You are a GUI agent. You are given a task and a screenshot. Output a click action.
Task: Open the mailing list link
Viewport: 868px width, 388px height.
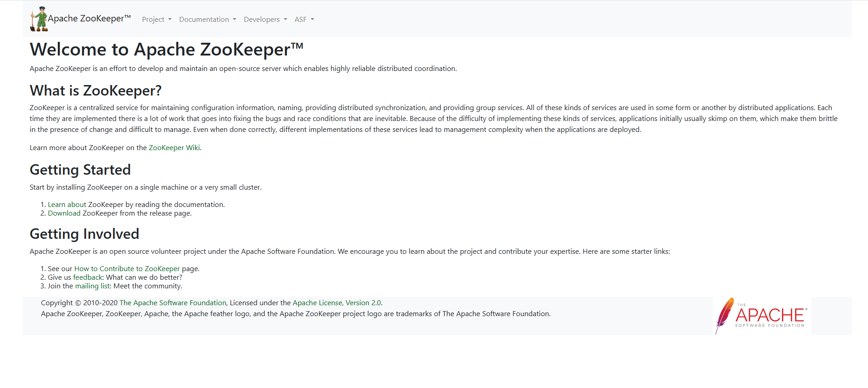(x=92, y=286)
